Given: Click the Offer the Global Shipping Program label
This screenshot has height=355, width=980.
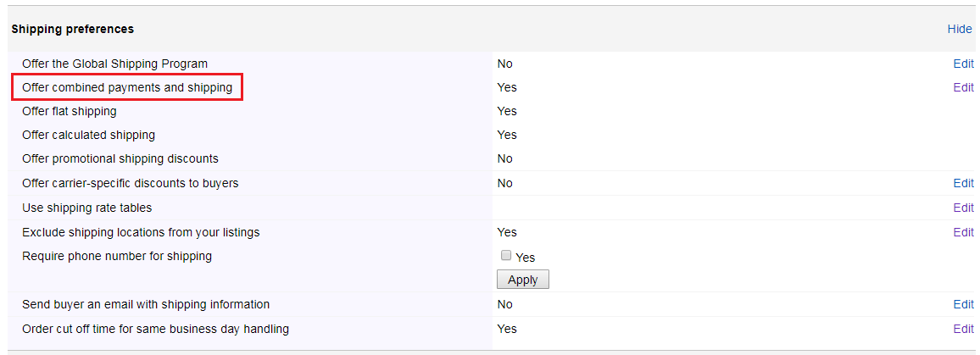Looking at the screenshot, I should pyautogui.click(x=115, y=64).
